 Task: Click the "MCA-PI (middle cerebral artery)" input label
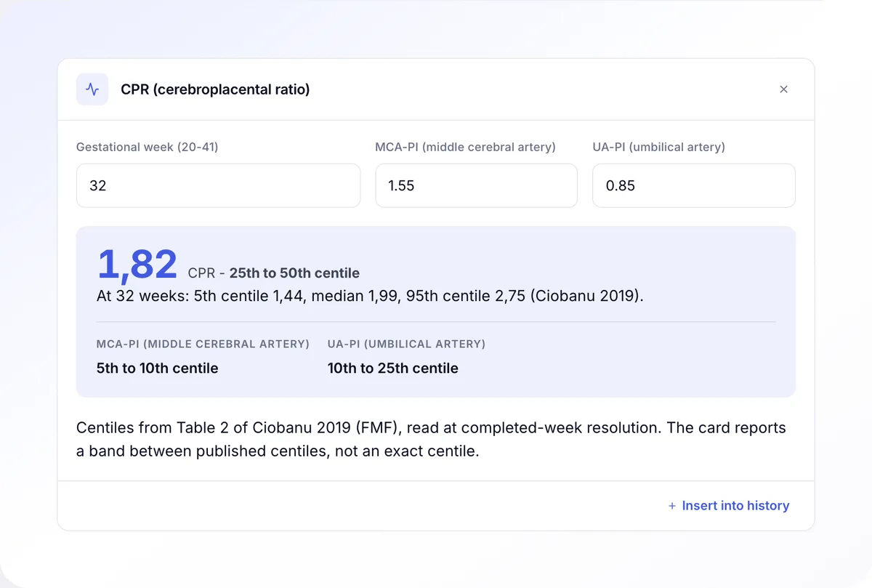466,147
